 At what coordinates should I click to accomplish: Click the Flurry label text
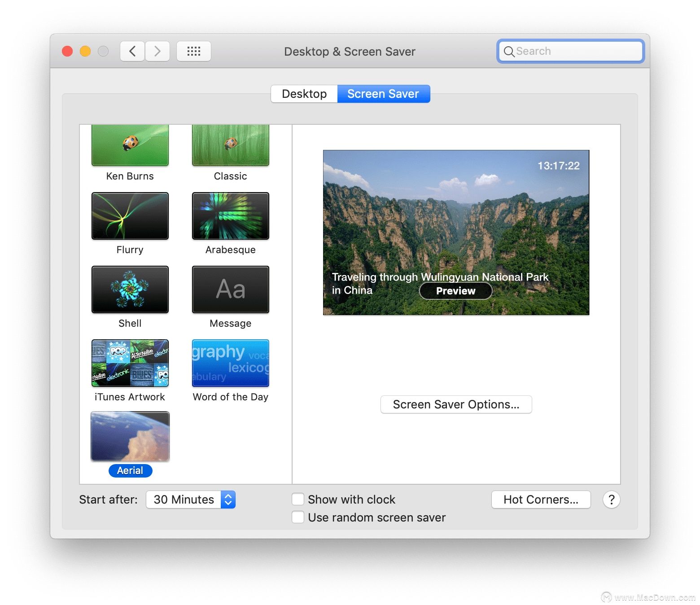(x=130, y=250)
